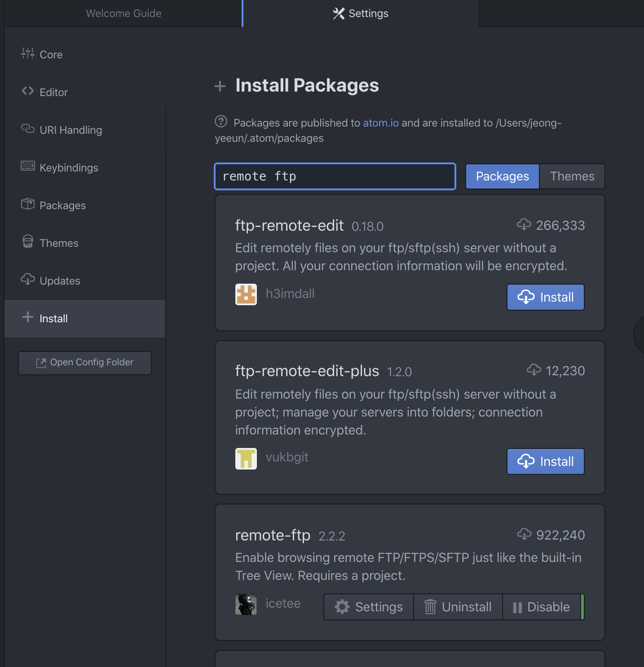The width and height of the screenshot is (644, 667).
Task: Click the 2.2.2 version label
Action: 332,536
